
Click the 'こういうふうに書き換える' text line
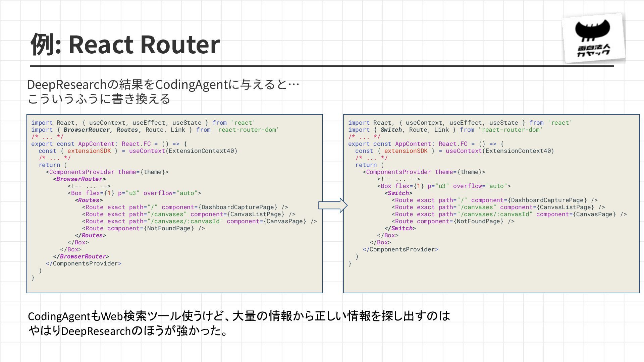(99, 99)
